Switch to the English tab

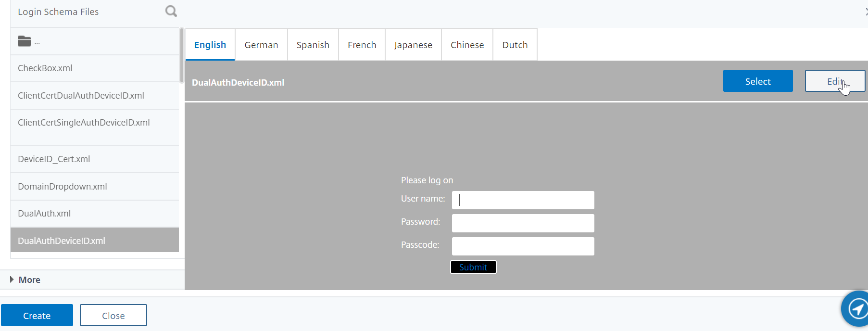[210, 45]
